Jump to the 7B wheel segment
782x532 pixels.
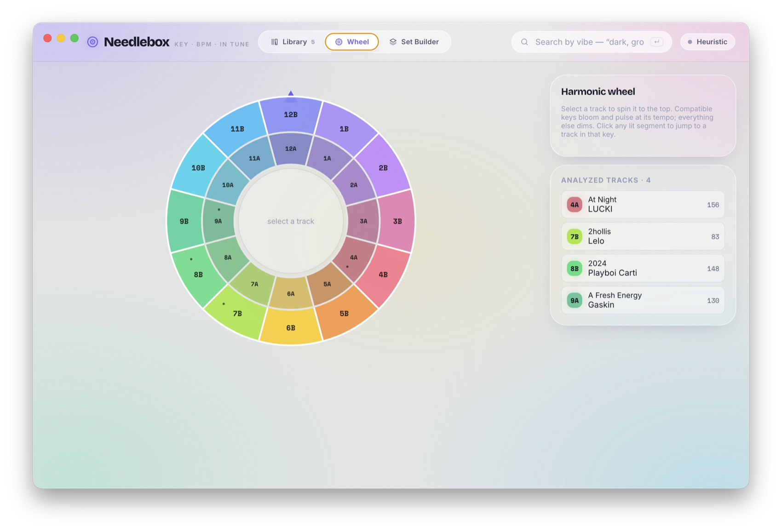click(237, 314)
